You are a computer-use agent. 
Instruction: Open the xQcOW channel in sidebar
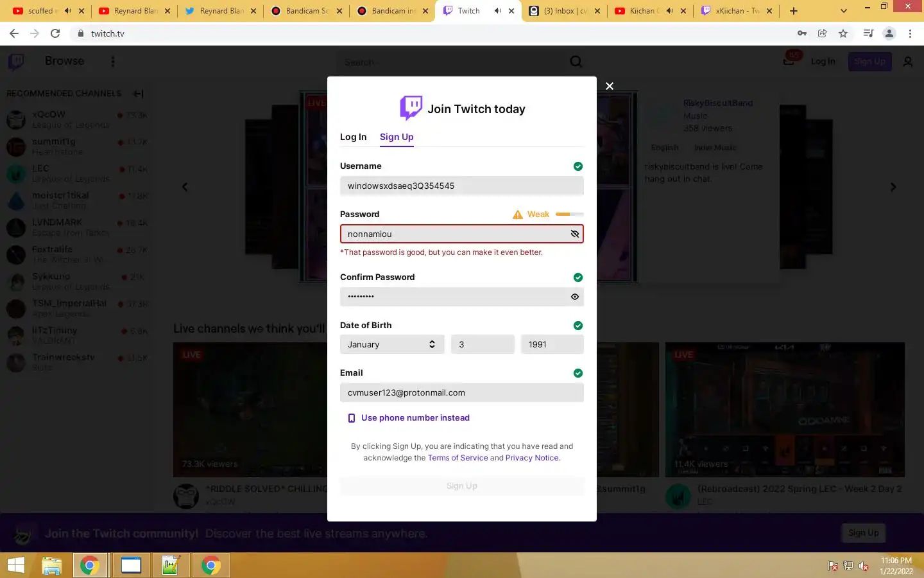77,119
